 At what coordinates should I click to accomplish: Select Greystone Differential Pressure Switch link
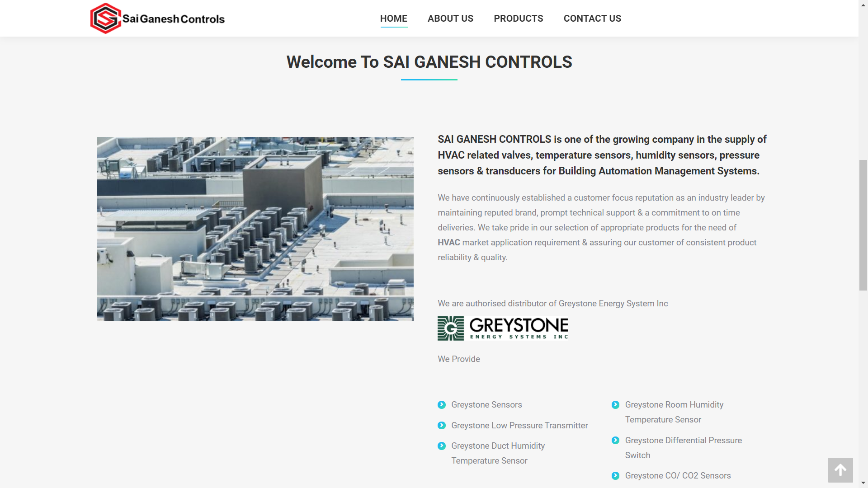click(x=683, y=441)
